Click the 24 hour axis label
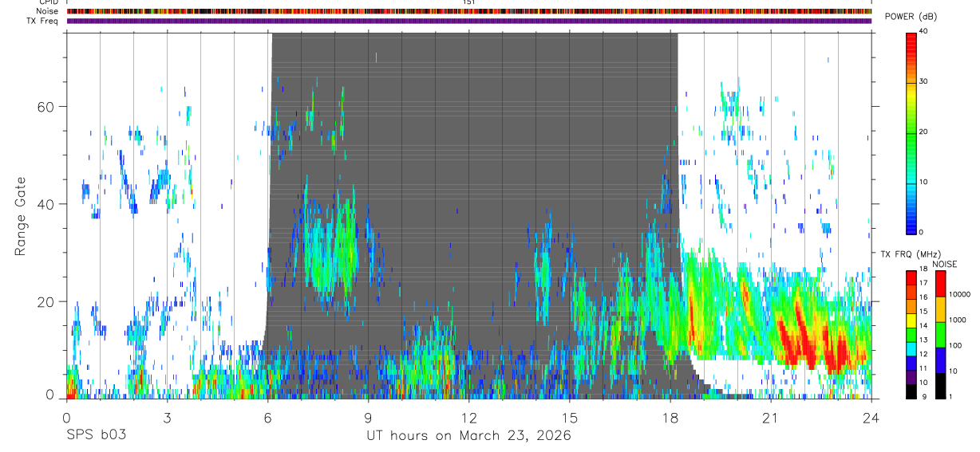Viewport: 980px width, 452px height. (x=871, y=418)
